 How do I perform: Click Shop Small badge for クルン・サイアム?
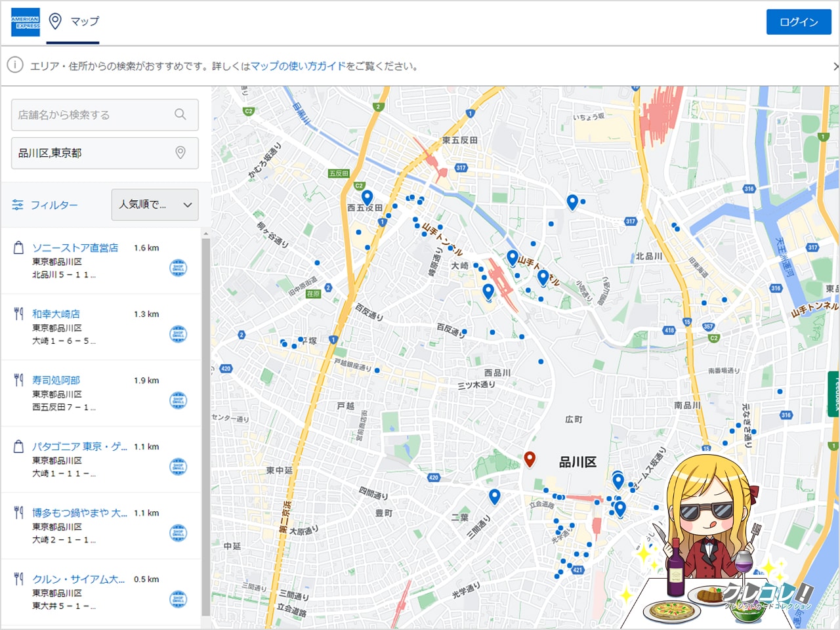(x=178, y=599)
